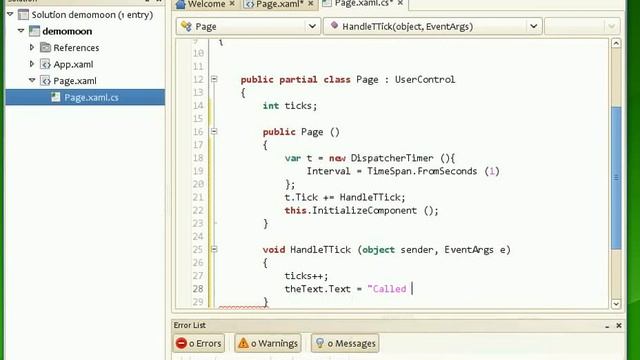Viewport: 640px width, 360px height.
Task: Select Page.xaml in solution tree
Action: (75, 81)
